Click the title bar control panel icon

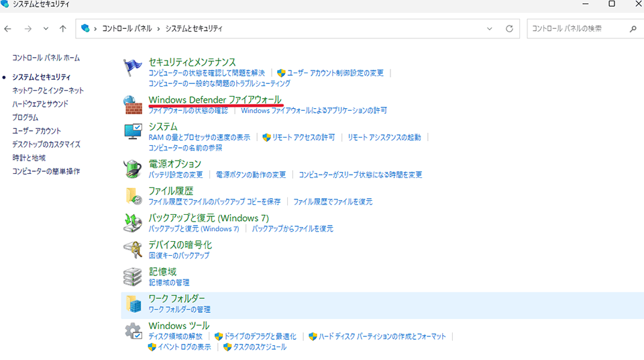(x=5, y=4)
